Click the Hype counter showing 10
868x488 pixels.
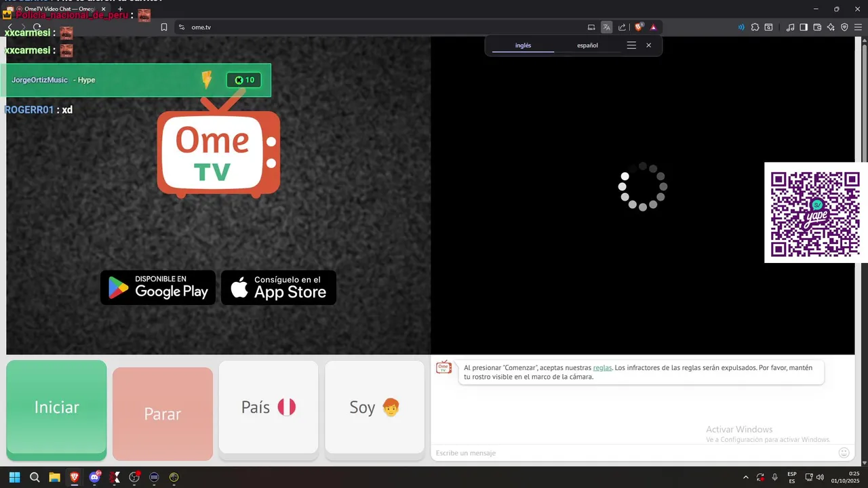point(243,80)
